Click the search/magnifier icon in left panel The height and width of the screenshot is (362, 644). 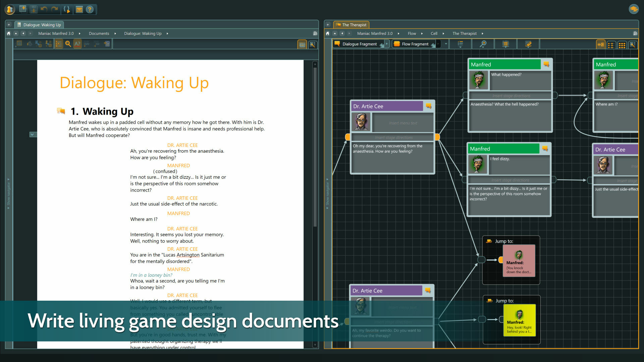point(68,43)
